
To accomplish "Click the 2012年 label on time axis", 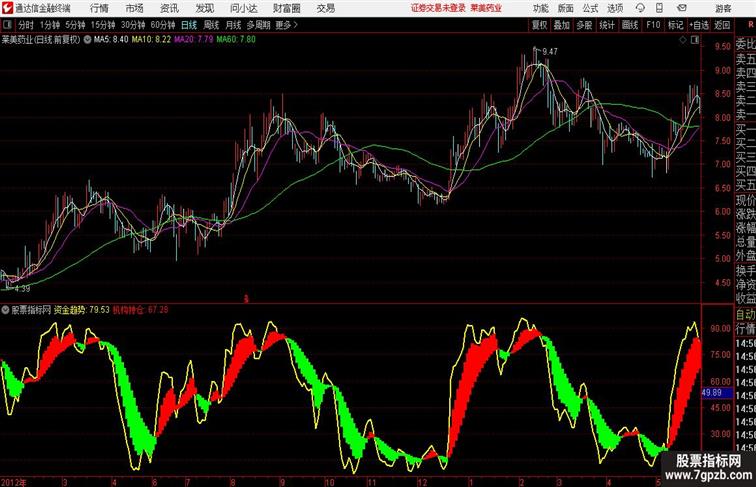I will coord(14,482).
